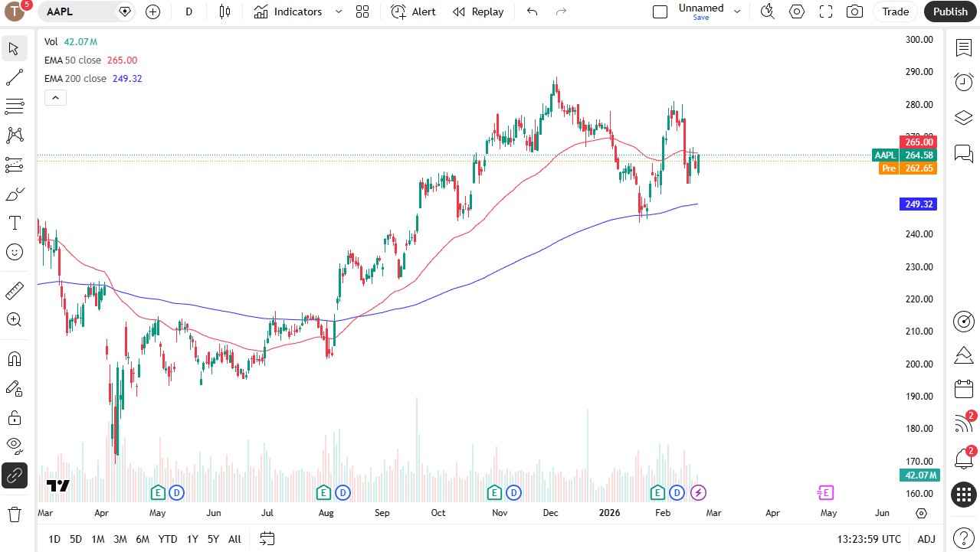Open chart settings hexagon icon

tap(797, 11)
